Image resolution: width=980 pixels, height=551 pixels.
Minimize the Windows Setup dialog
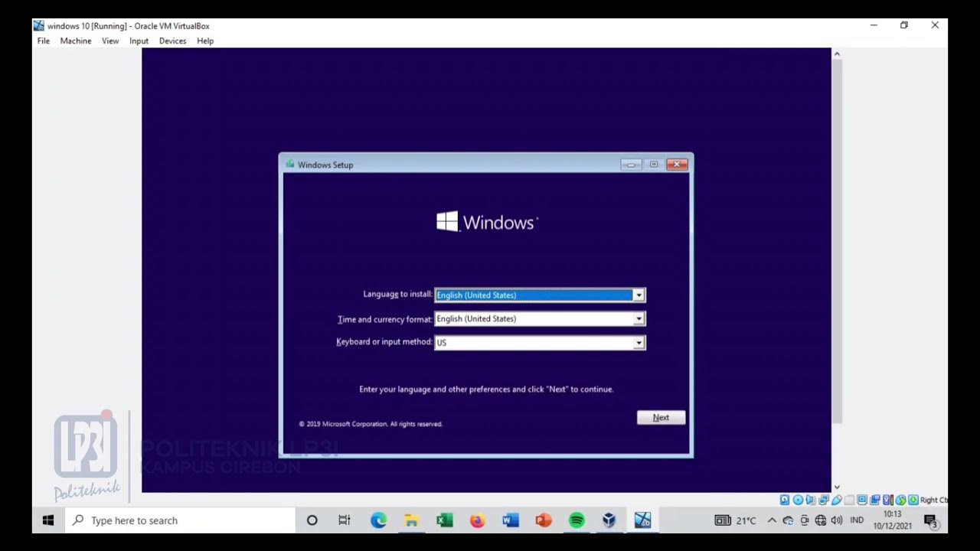[631, 165]
